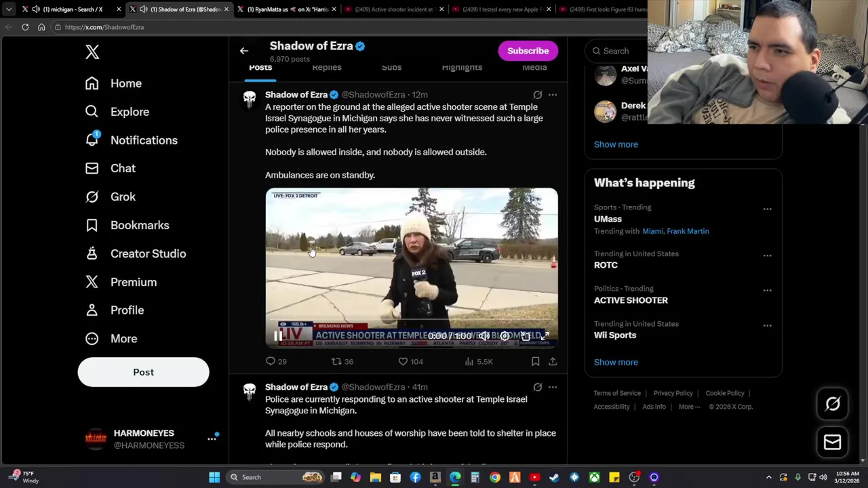Screen dimensions: 868x488
Task: Open File Explorer from the taskbar
Action: 375,477
